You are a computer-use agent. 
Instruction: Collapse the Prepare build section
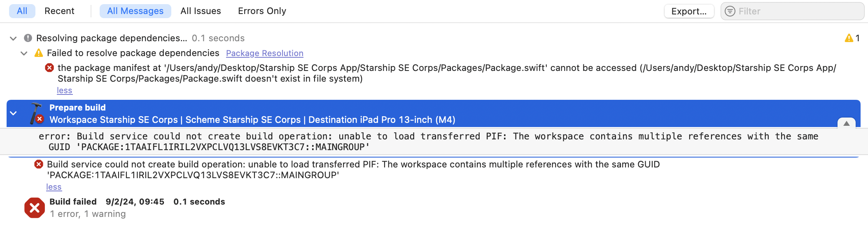(13, 113)
